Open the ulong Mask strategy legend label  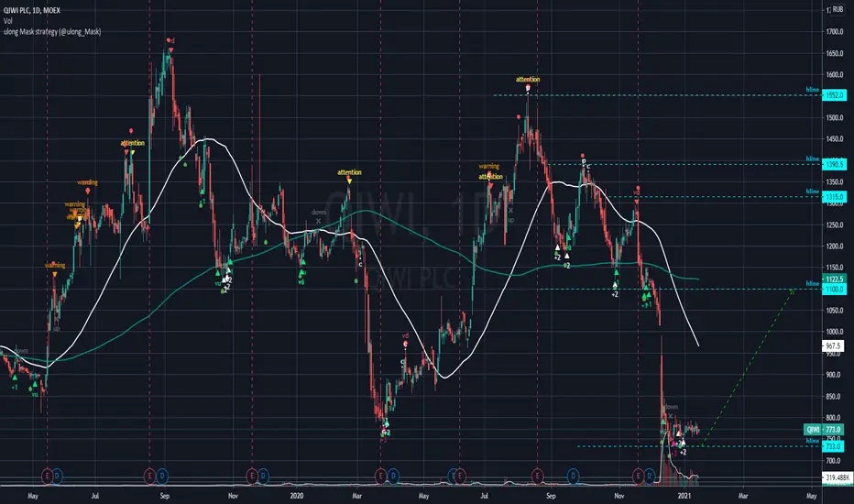tap(52, 31)
